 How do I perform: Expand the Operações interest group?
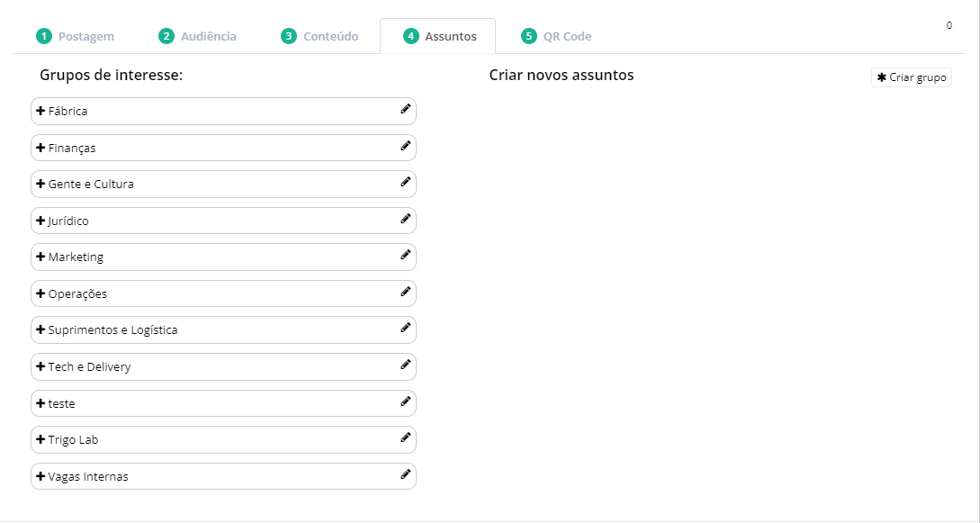pyautogui.click(x=40, y=293)
